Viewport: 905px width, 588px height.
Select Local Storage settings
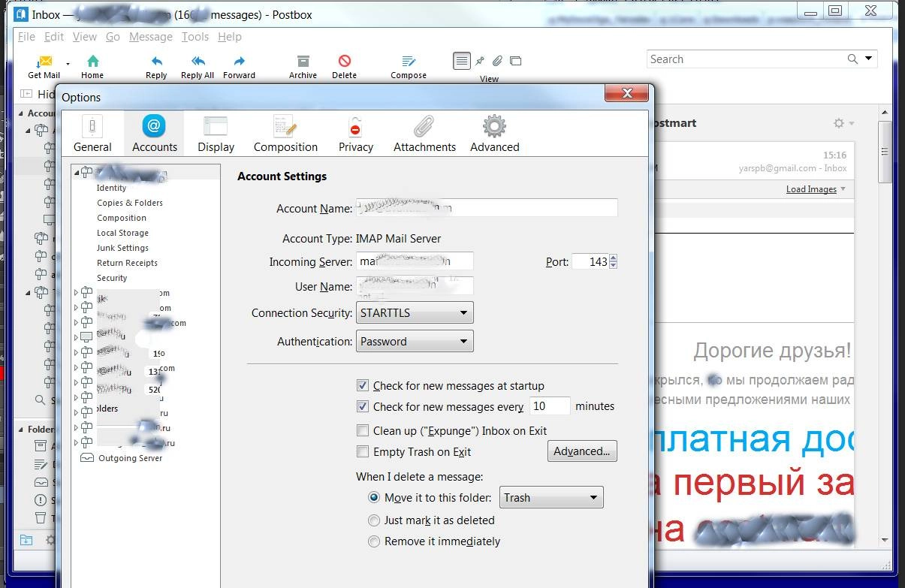coord(122,233)
